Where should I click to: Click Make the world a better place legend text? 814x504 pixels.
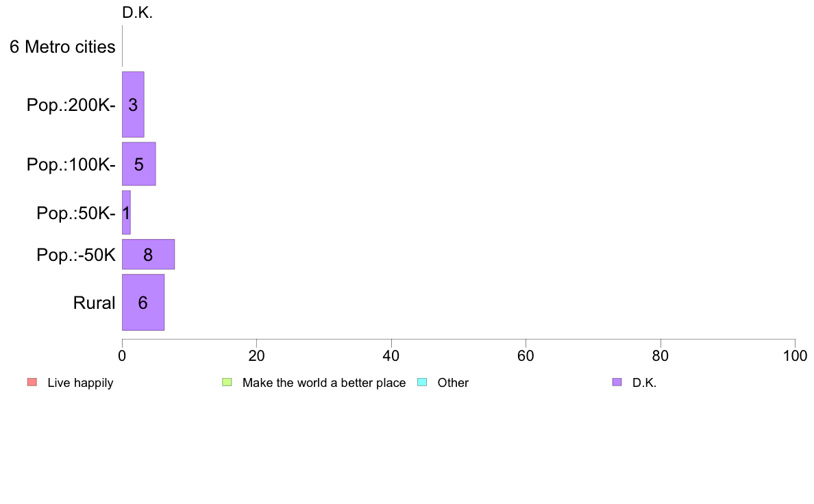tap(324, 383)
